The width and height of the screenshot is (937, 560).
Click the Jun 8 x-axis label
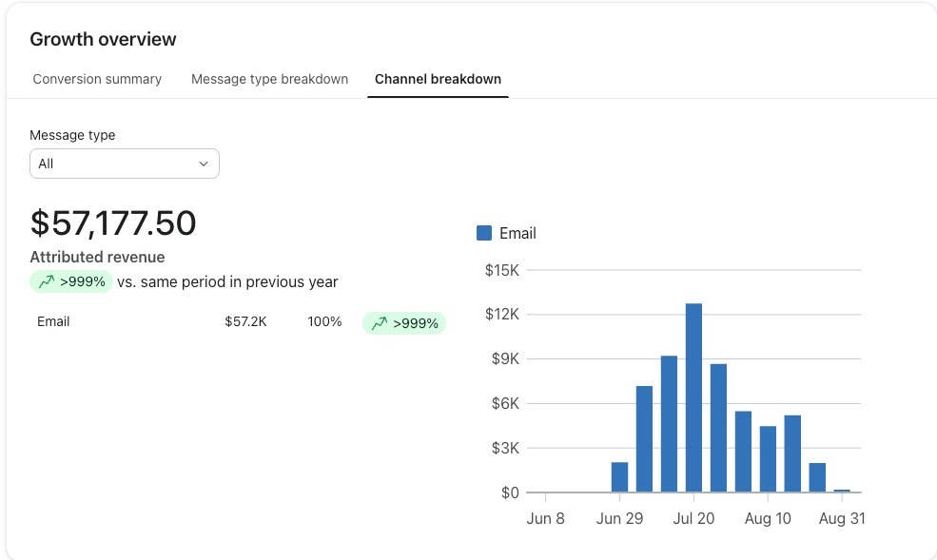coord(546,518)
